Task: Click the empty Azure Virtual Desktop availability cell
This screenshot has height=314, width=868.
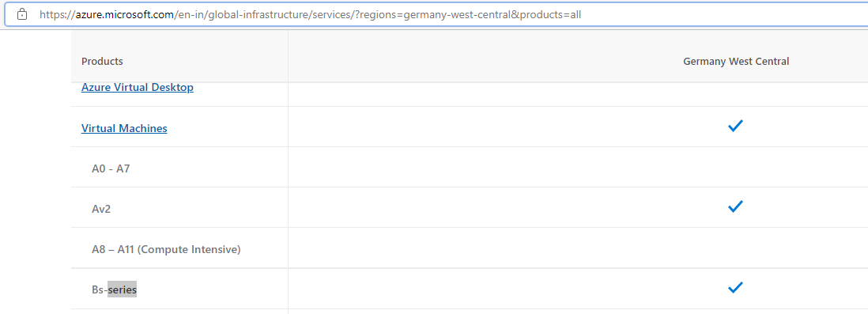Action: click(578, 94)
